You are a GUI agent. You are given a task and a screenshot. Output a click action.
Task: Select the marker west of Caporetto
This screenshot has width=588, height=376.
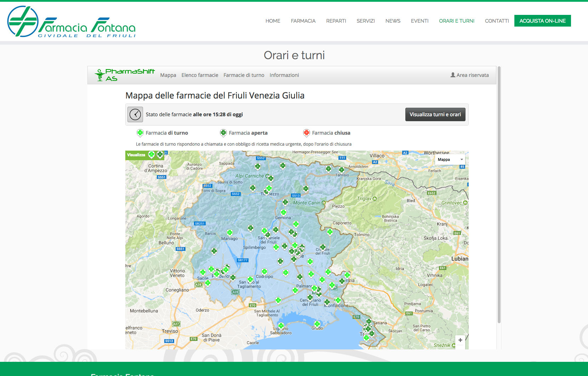[330, 232]
